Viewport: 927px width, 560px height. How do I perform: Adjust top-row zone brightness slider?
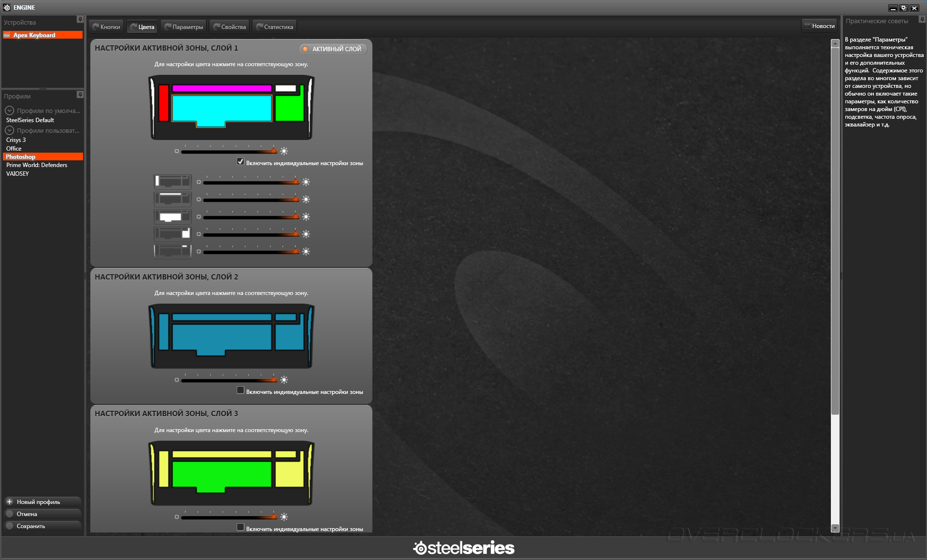point(251,199)
